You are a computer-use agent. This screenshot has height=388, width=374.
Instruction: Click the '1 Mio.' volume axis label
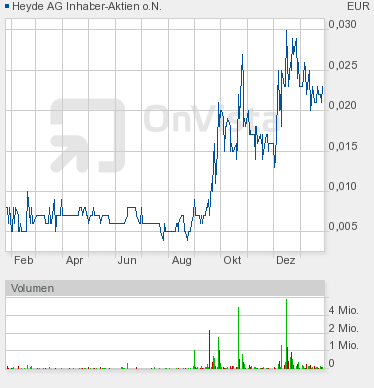tap(344, 345)
